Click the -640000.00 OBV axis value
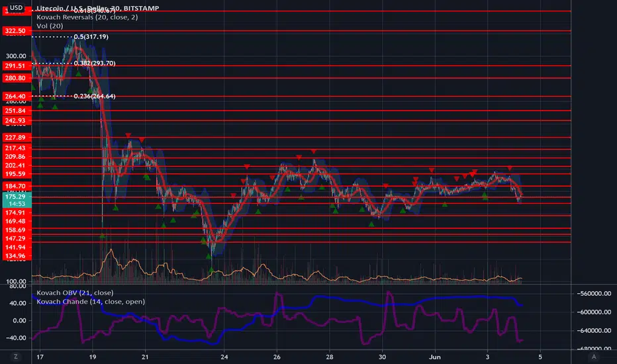 594,330
